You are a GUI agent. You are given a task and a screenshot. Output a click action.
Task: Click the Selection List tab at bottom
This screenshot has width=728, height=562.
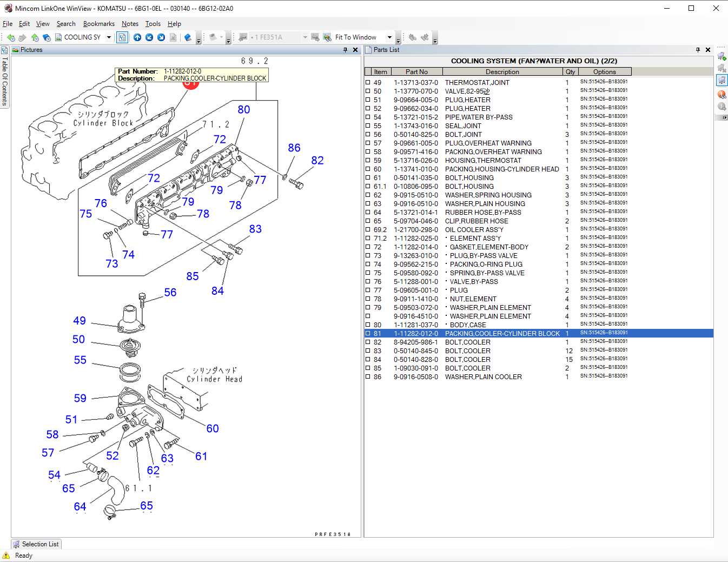click(36, 544)
